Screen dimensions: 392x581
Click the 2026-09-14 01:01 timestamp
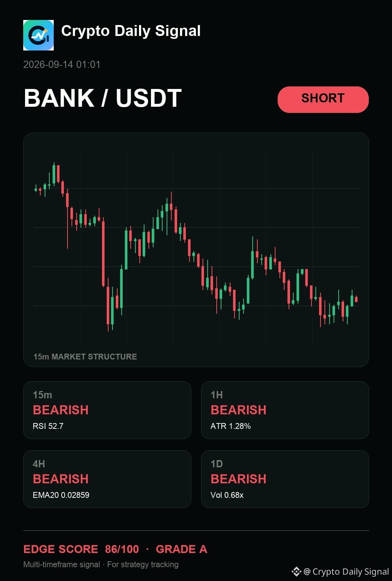[62, 65]
